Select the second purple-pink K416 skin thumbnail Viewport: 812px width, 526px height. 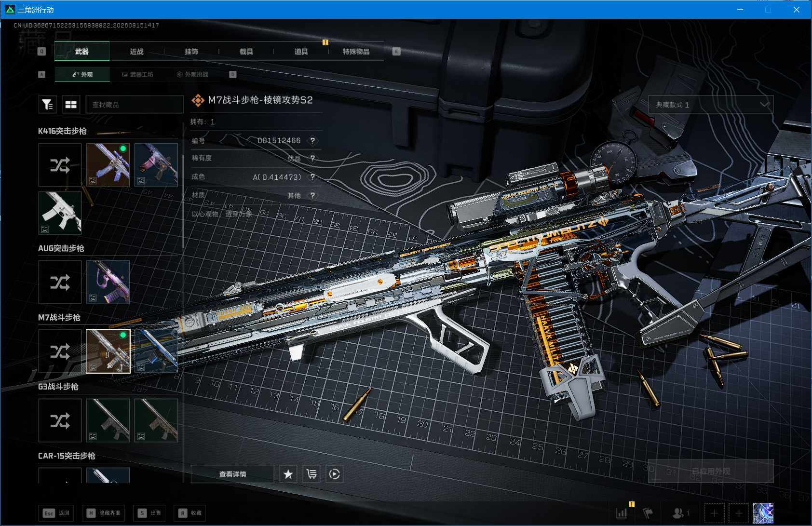156,165
